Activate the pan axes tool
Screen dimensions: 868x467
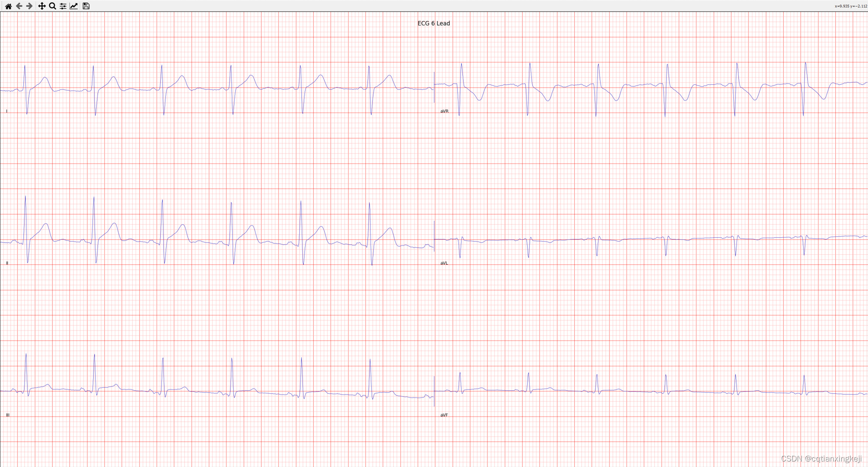point(42,6)
